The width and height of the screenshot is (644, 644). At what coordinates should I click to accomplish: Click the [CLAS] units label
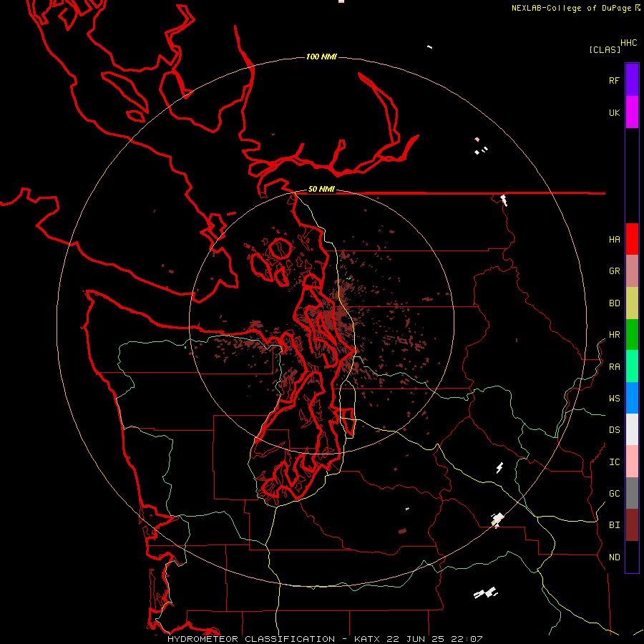click(x=605, y=49)
